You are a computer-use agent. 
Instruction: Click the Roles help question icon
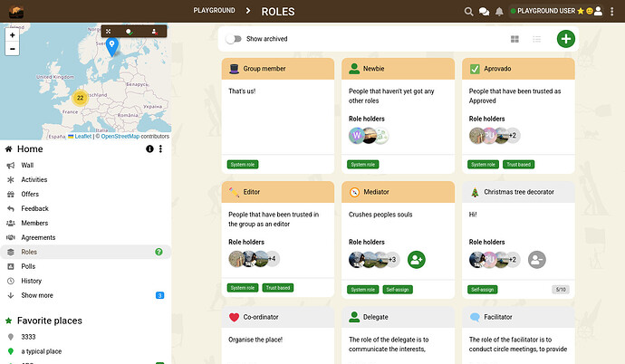[159, 252]
